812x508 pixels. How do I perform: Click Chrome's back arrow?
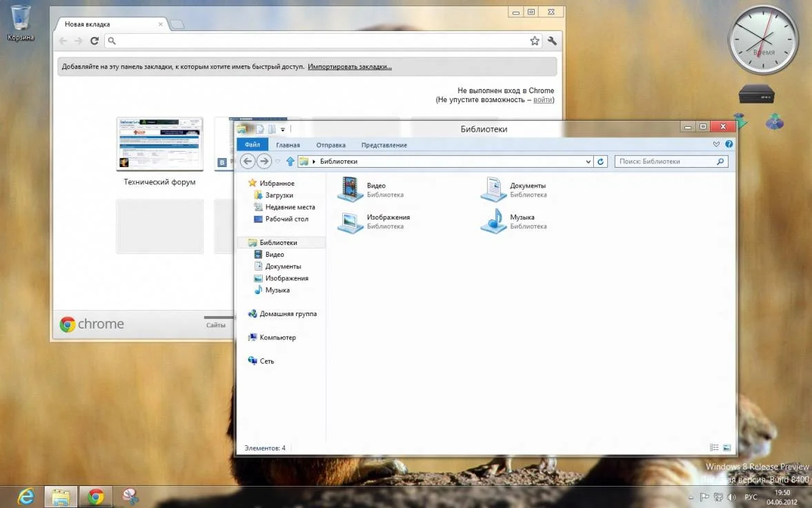pyautogui.click(x=63, y=41)
